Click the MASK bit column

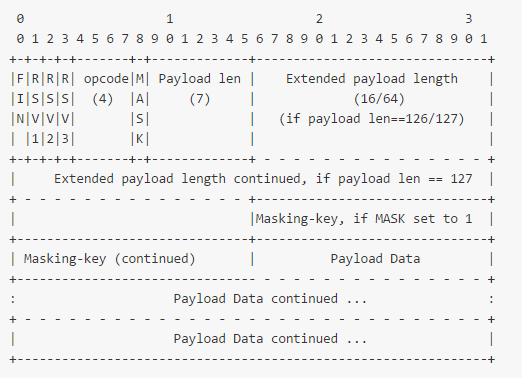[x=140, y=109]
